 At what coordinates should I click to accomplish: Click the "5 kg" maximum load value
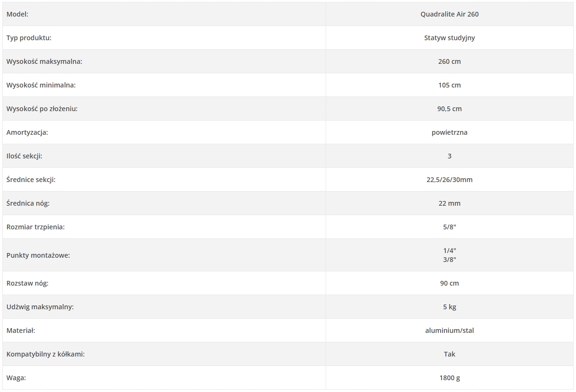pos(449,307)
